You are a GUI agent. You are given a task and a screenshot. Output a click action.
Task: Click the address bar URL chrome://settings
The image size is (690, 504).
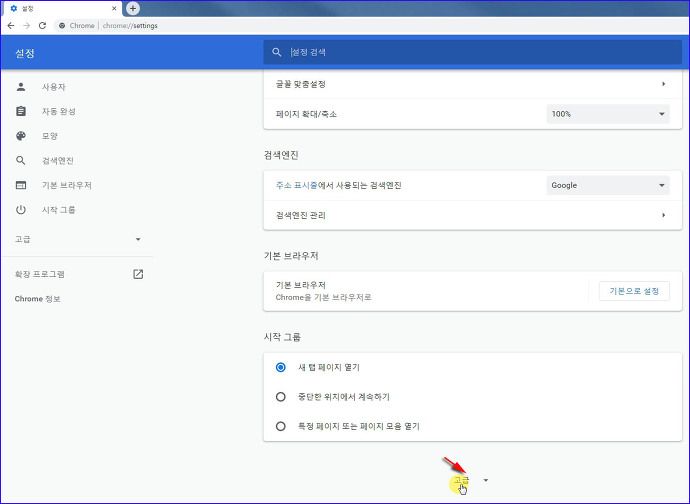(x=130, y=26)
